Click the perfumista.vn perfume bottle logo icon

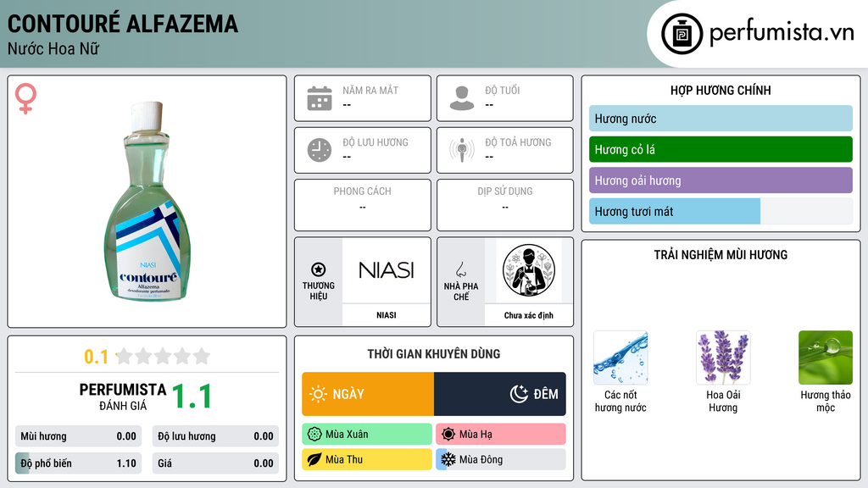pyautogui.click(x=682, y=34)
